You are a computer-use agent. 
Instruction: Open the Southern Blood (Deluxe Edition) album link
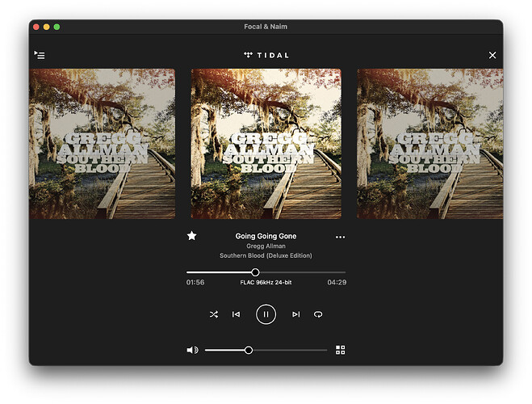[x=266, y=255]
